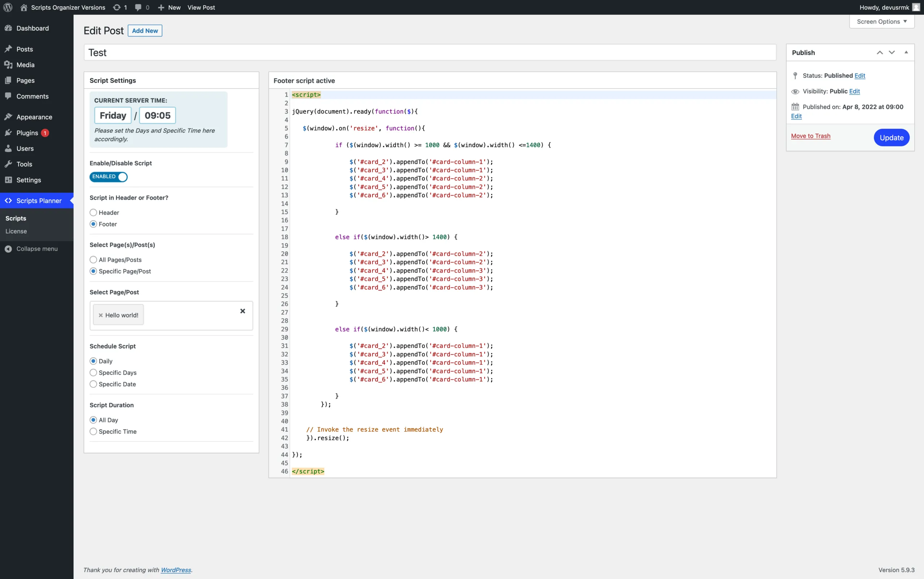This screenshot has width=924, height=579.
Task: Open the updates icon in admin bar
Action: click(117, 7)
